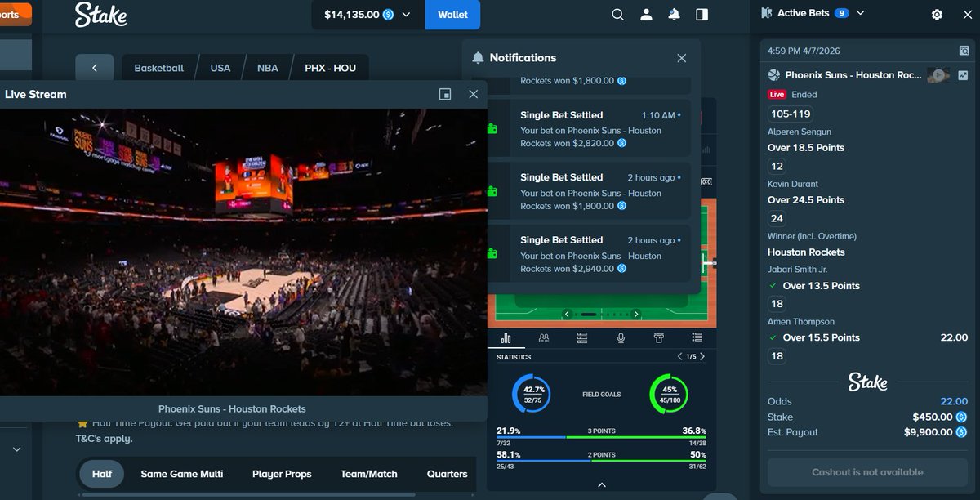Click the basketball icon beside Phoenix Suns bet

(774, 75)
